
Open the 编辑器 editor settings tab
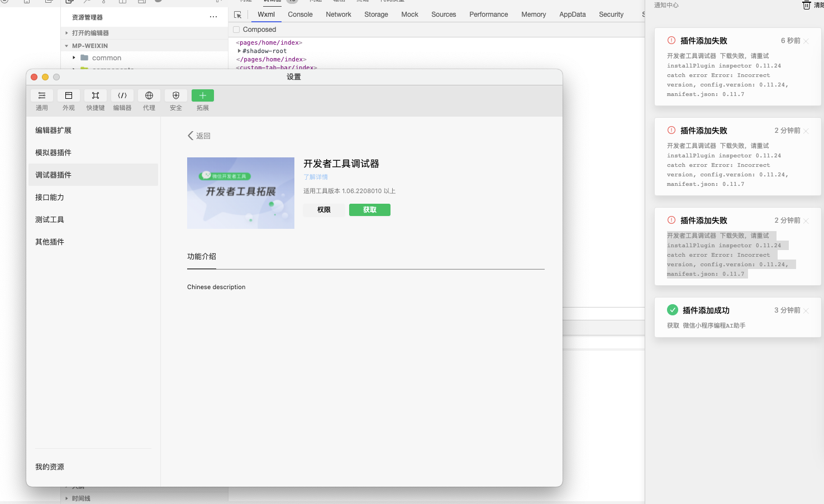point(122,100)
